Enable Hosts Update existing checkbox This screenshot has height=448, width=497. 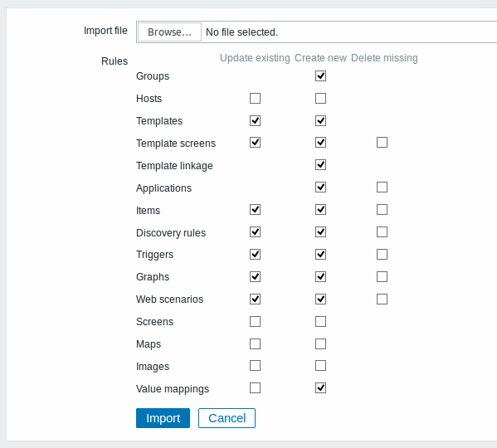coord(255,98)
